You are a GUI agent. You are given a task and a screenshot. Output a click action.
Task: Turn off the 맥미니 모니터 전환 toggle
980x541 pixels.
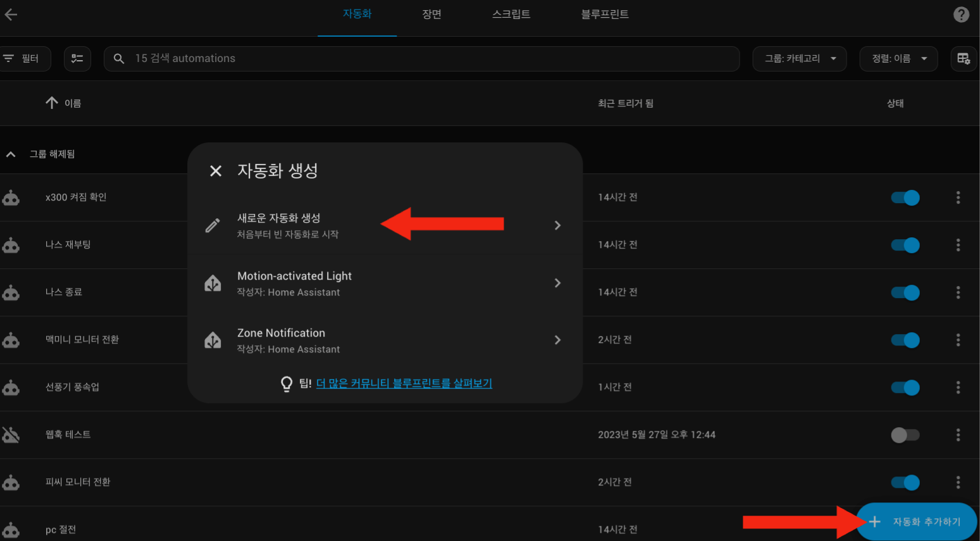pyautogui.click(x=905, y=340)
